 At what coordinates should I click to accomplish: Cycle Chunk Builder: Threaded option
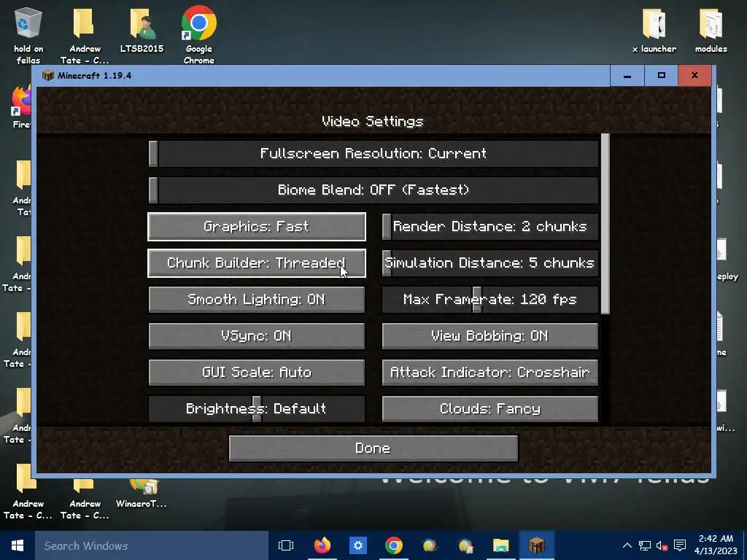coord(257,262)
